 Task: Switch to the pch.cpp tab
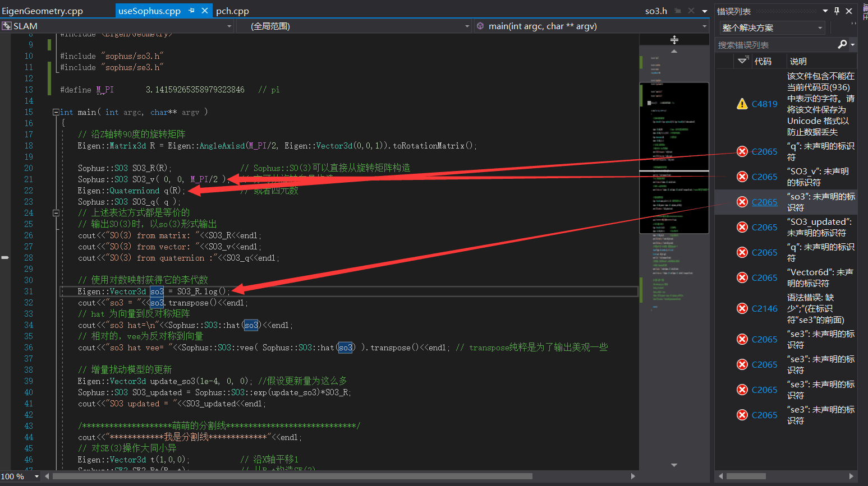[x=232, y=10]
